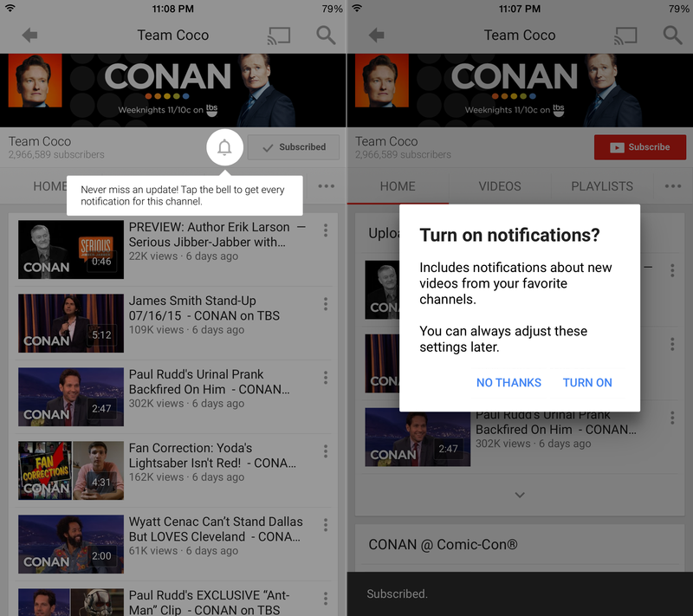
Task: Tap the "Turn on notifications?" dialog heading
Action: click(x=509, y=235)
